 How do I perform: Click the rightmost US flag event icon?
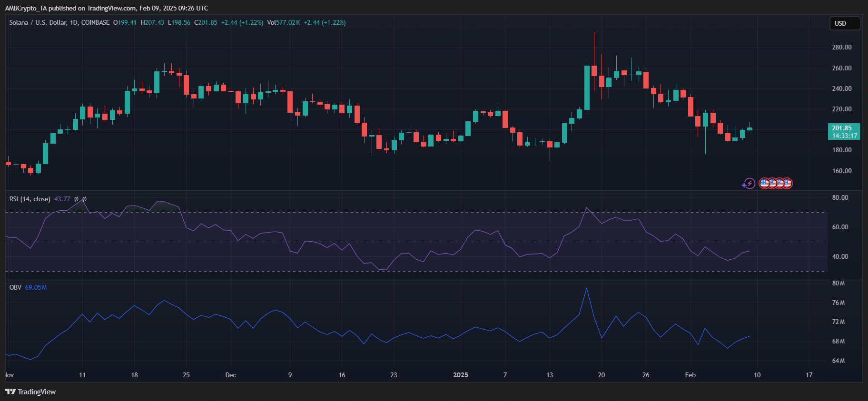[x=788, y=183]
